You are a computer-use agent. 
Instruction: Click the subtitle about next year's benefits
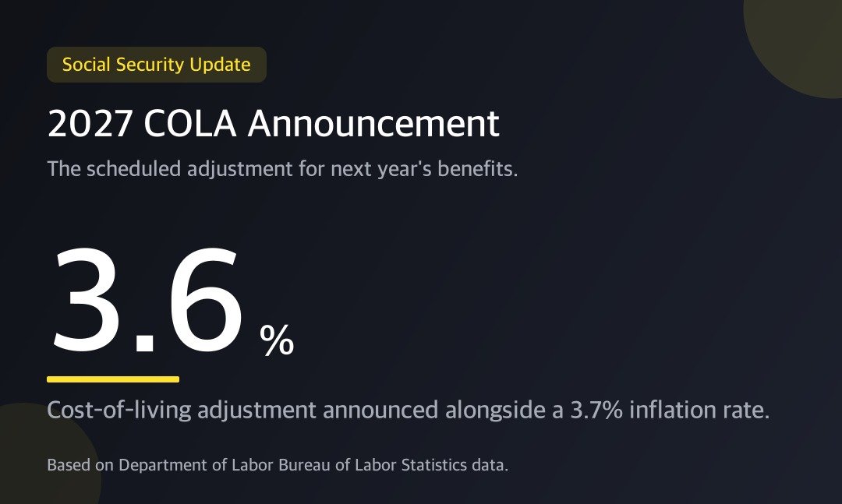(282, 168)
